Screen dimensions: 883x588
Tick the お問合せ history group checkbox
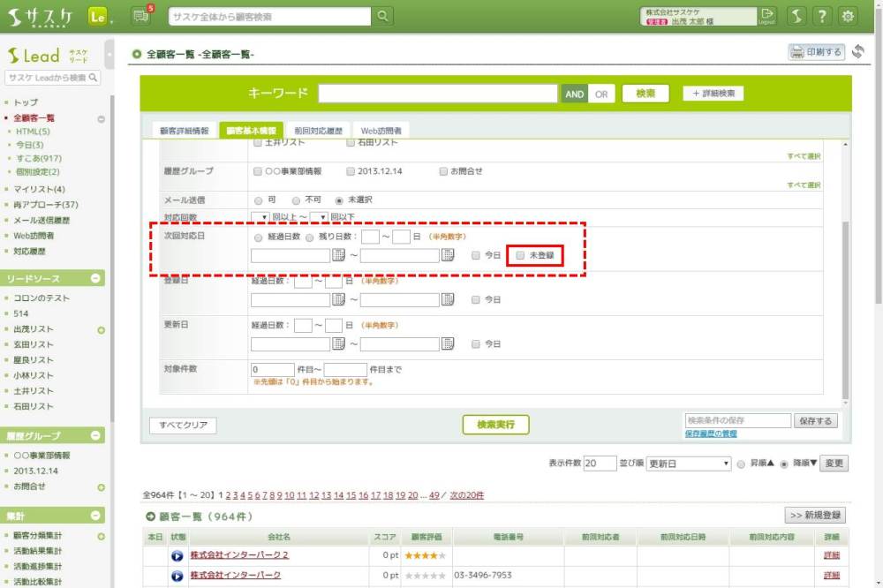coord(443,171)
